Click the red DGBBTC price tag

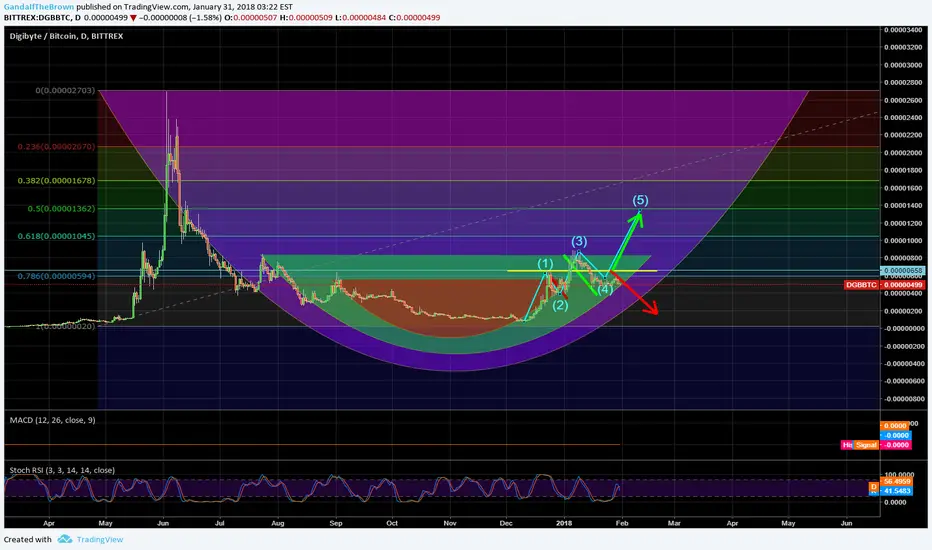pyautogui.click(x=861, y=285)
